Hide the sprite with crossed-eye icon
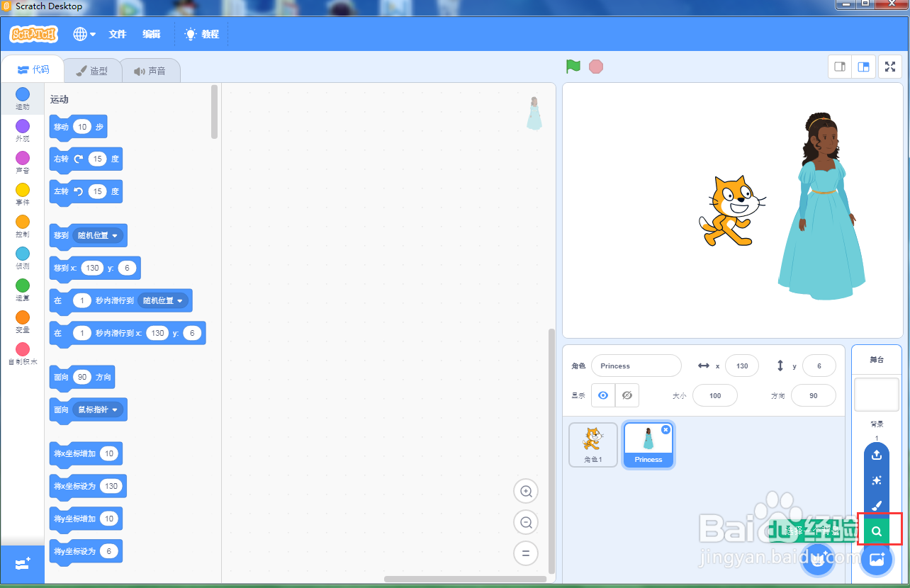This screenshot has height=588, width=910. 627,395
